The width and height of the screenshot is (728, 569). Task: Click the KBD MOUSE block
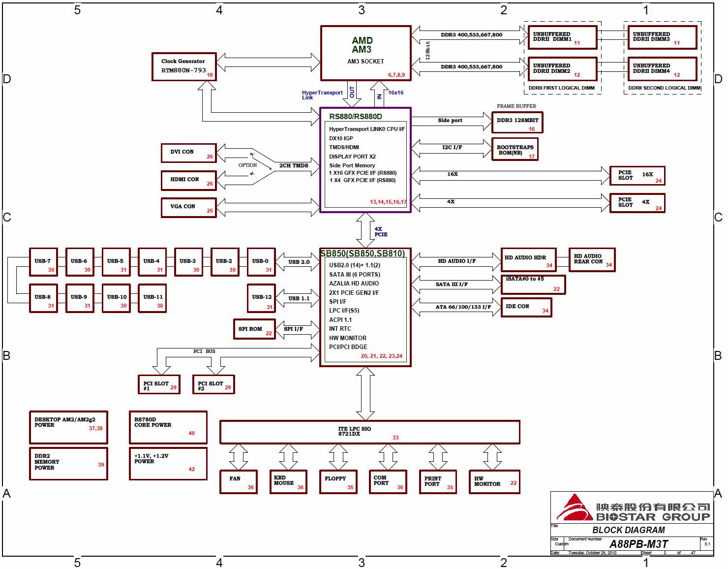288,481
